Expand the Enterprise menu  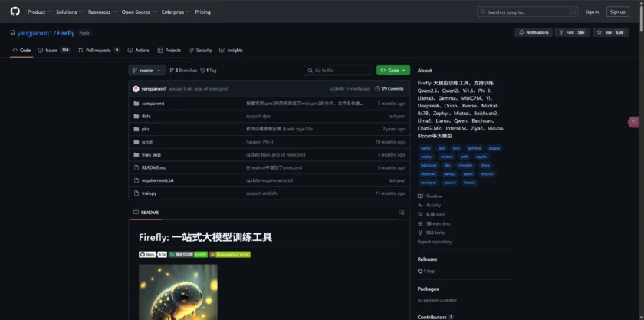[x=176, y=12]
